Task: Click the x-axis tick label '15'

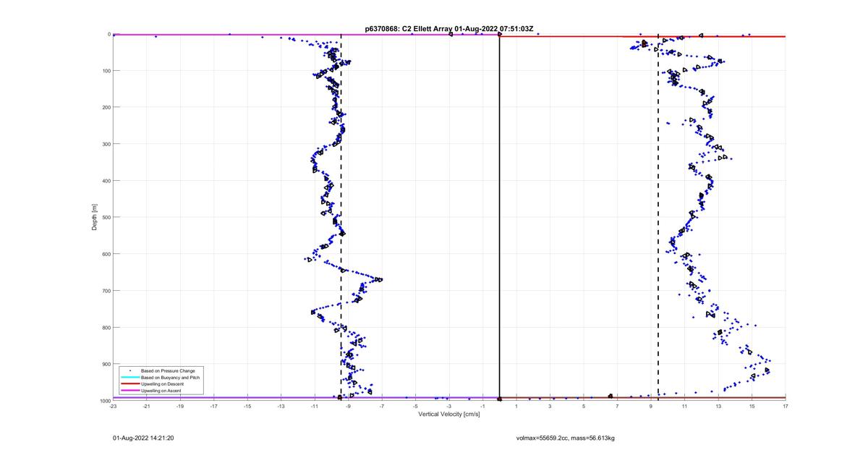Action: coord(752,407)
